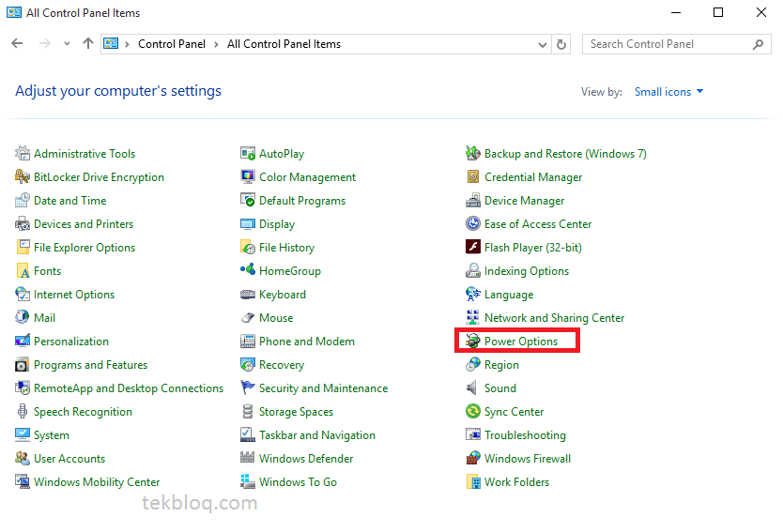
Task: Click the BitLocker Drive Encryption key icon
Action: [23, 176]
